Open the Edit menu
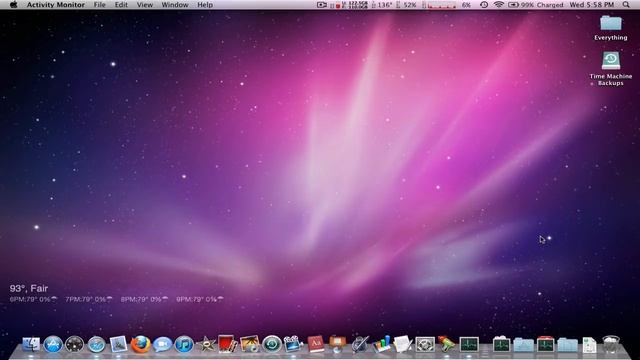The width and height of the screenshot is (640, 360). [121, 5]
